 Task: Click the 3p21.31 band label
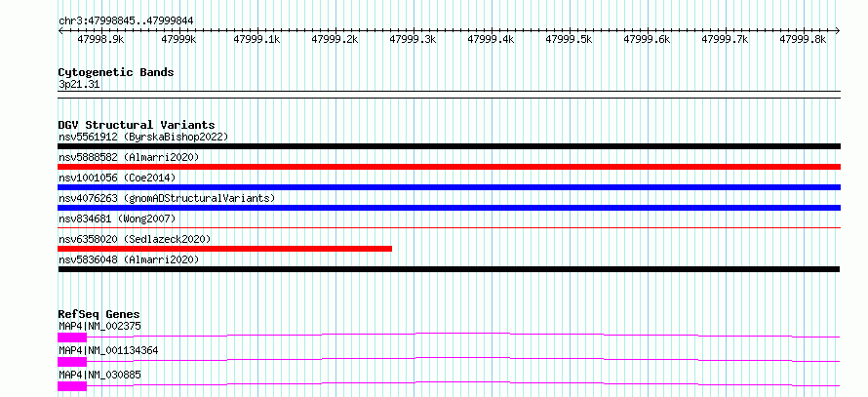click(79, 85)
